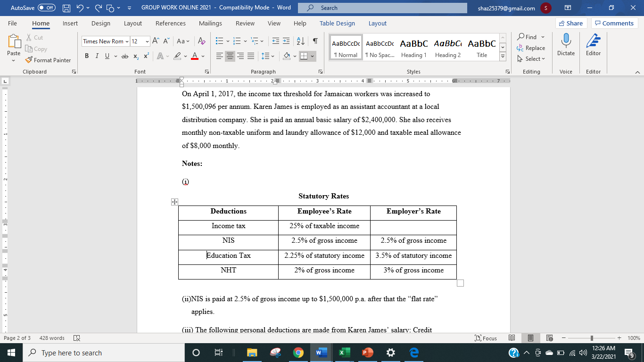Image resolution: width=644 pixels, height=362 pixels.
Task: Apply superscript formatting
Action: [x=146, y=56]
